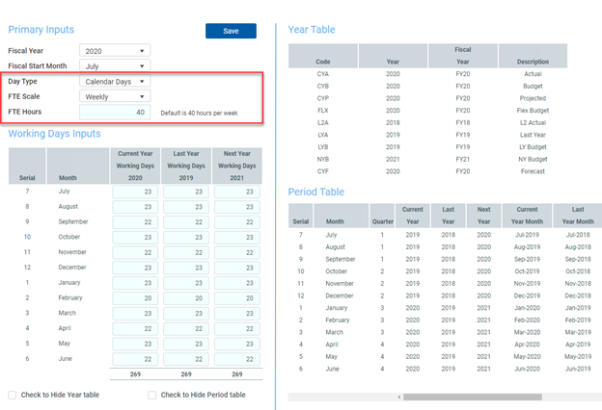The image size is (602, 410).
Task: Click the Quarter column header in Period Table
Action: click(x=381, y=220)
